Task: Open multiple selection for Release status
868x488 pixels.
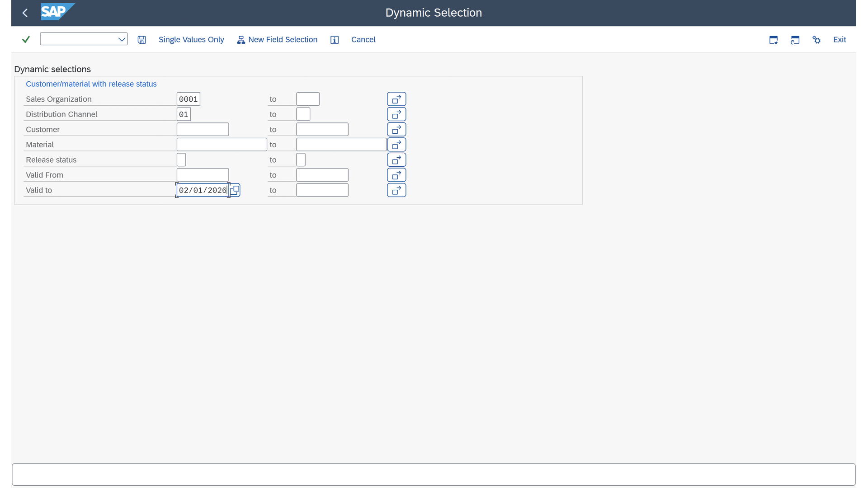Action: tap(396, 160)
